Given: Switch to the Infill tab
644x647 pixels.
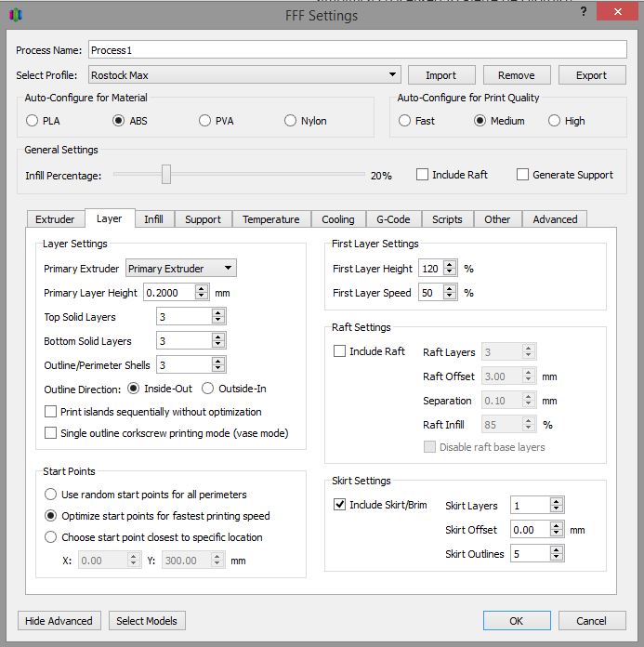Looking at the screenshot, I should click(153, 219).
